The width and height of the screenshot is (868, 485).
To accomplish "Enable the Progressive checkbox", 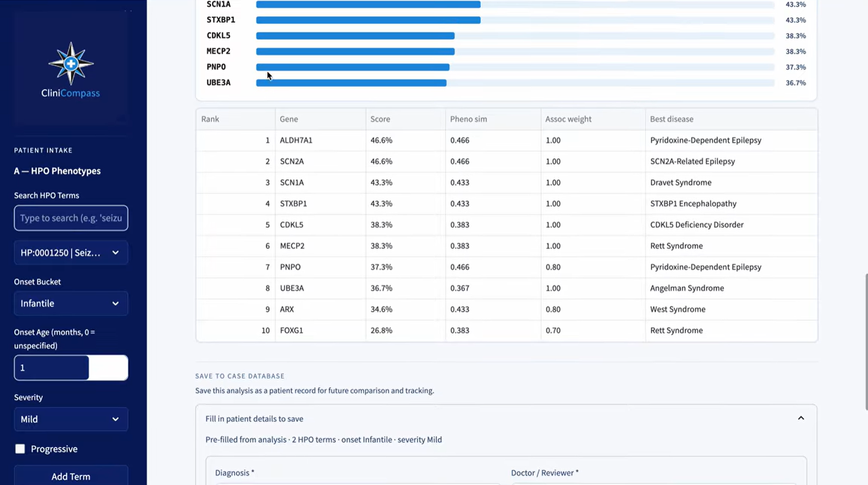I will (20, 449).
